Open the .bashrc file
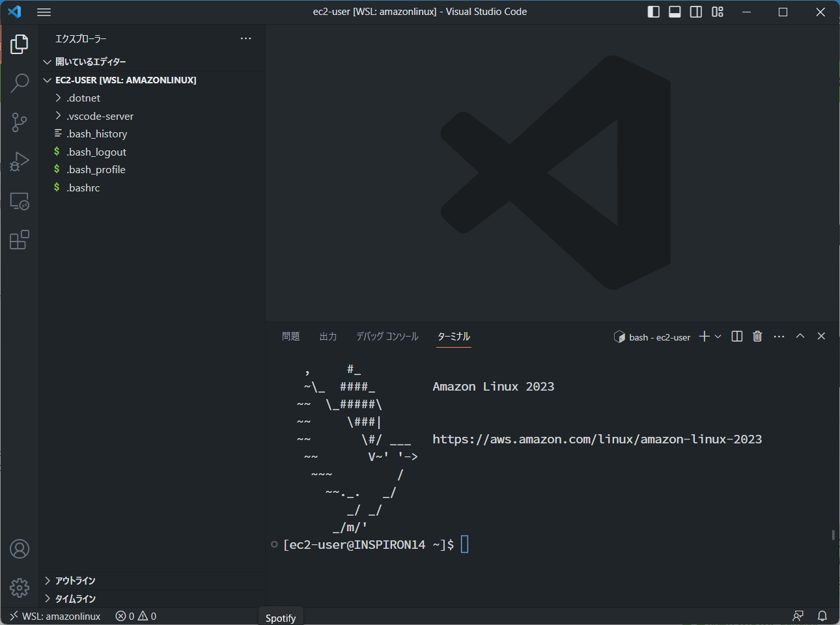 point(83,188)
